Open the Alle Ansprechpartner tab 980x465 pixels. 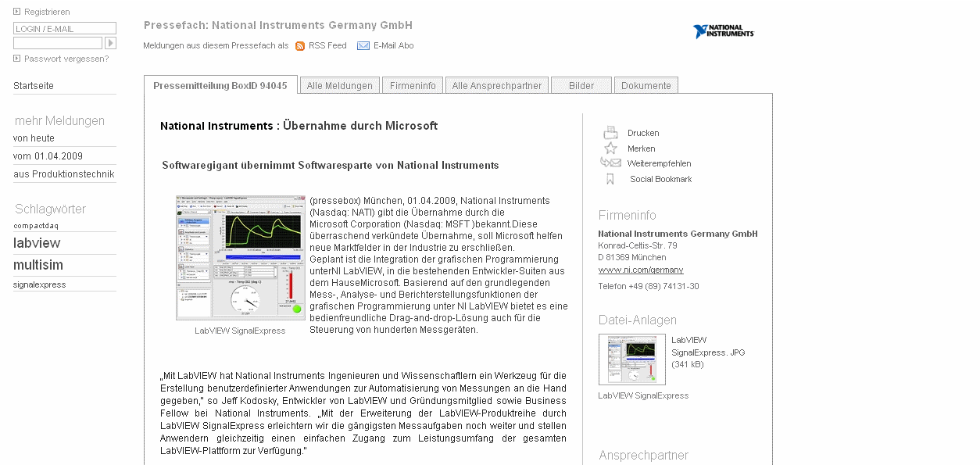click(497, 86)
